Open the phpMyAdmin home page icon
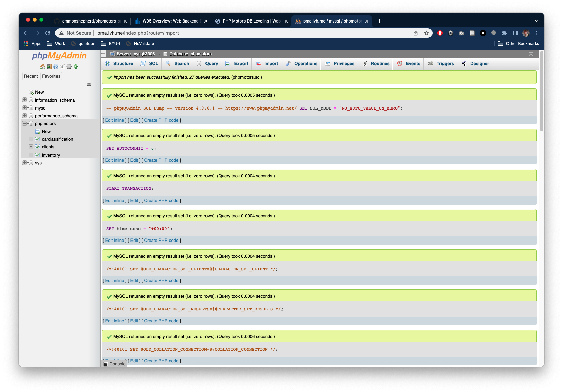563x392 pixels. coord(43,67)
